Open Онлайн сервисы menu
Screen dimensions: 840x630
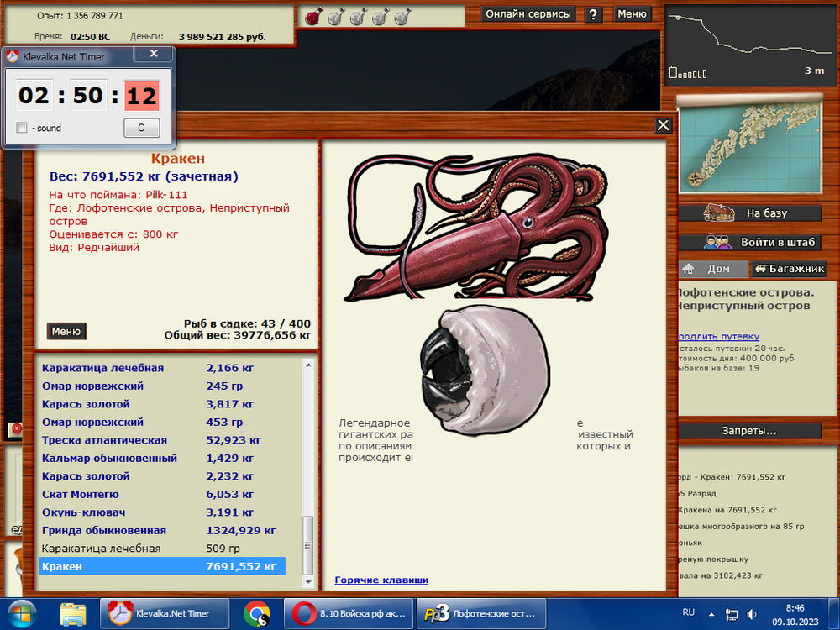pyautogui.click(x=529, y=14)
